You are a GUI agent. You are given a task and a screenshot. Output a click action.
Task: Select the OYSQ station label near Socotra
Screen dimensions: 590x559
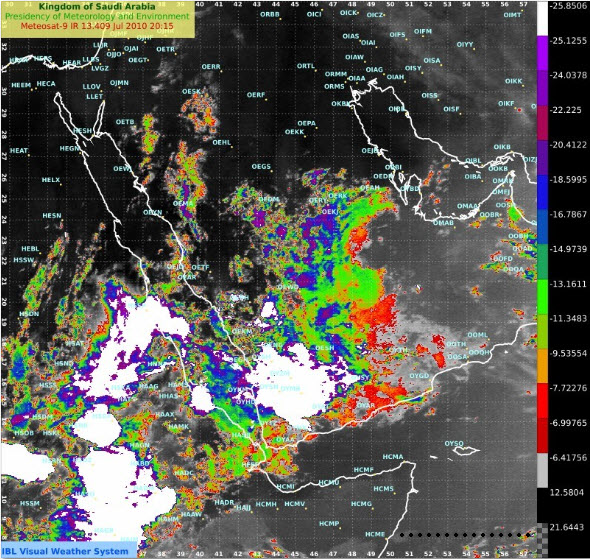[454, 444]
